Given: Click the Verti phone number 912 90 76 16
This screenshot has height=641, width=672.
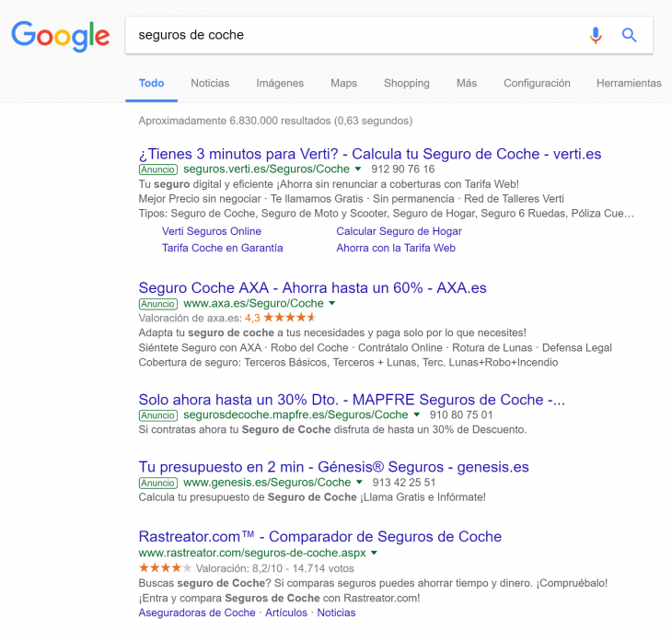Looking at the screenshot, I should point(403,169).
